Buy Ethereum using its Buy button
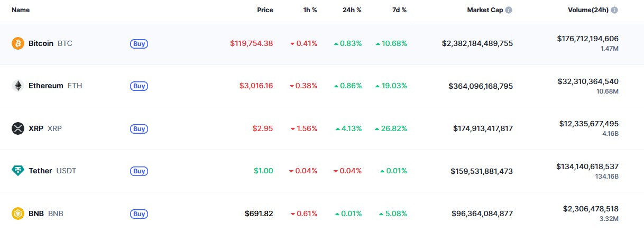Viewport: 644px width, 232px height. [139, 86]
